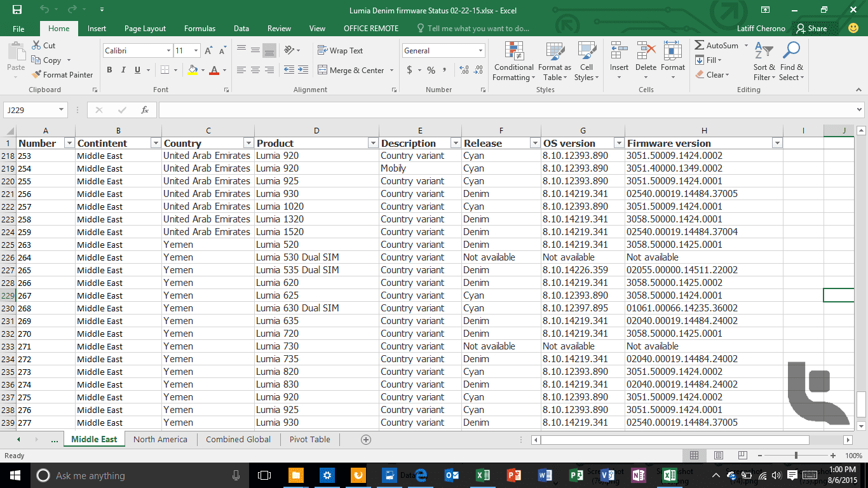Increase font size with large A icon
This screenshot has width=868, height=488.
coord(210,51)
